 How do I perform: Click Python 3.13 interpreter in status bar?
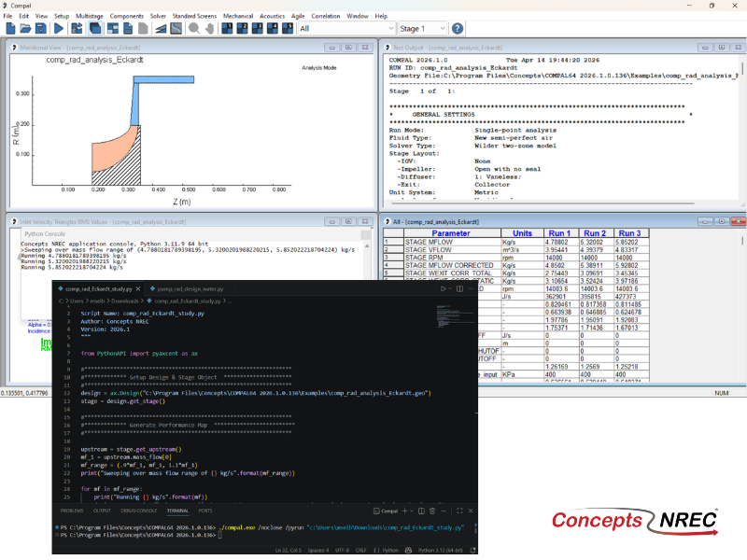point(440,551)
